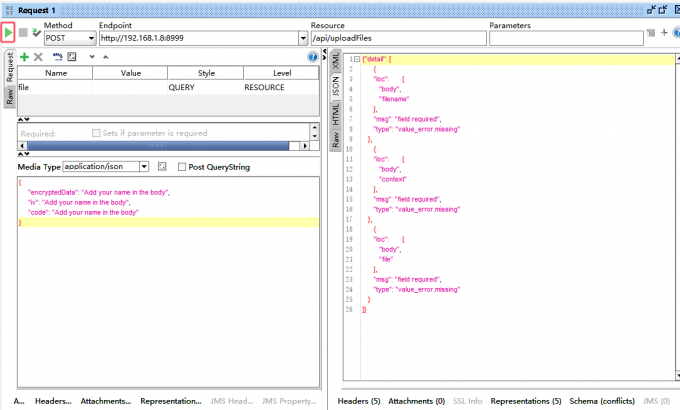Switch response view to Raw tab
The image size is (680, 410).
[336, 140]
